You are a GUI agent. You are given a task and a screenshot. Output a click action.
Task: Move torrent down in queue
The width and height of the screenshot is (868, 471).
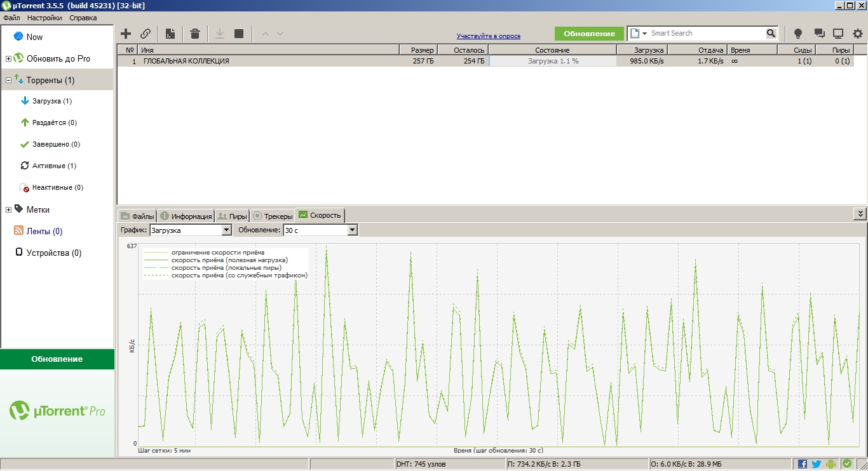[280, 34]
